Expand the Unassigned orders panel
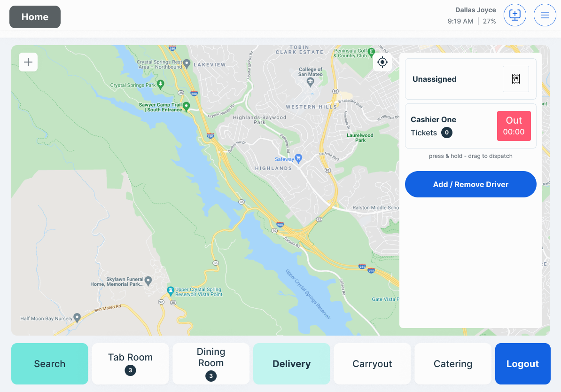This screenshot has height=392, width=561. point(470,79)
